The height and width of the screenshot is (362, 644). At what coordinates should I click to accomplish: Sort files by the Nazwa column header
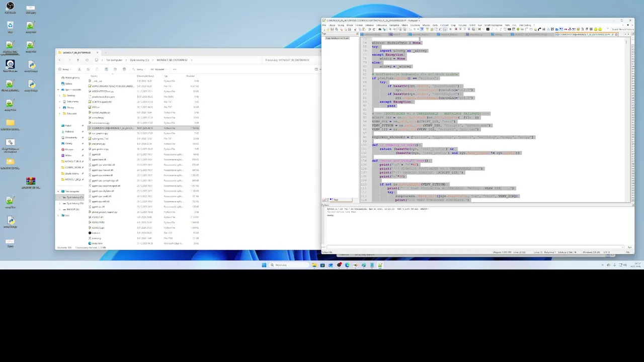pos(94,76)
